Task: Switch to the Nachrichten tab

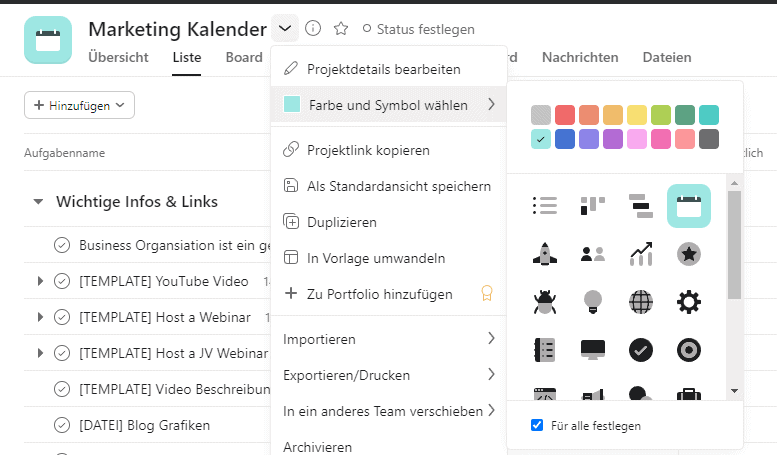Action: tap(580, 57)
